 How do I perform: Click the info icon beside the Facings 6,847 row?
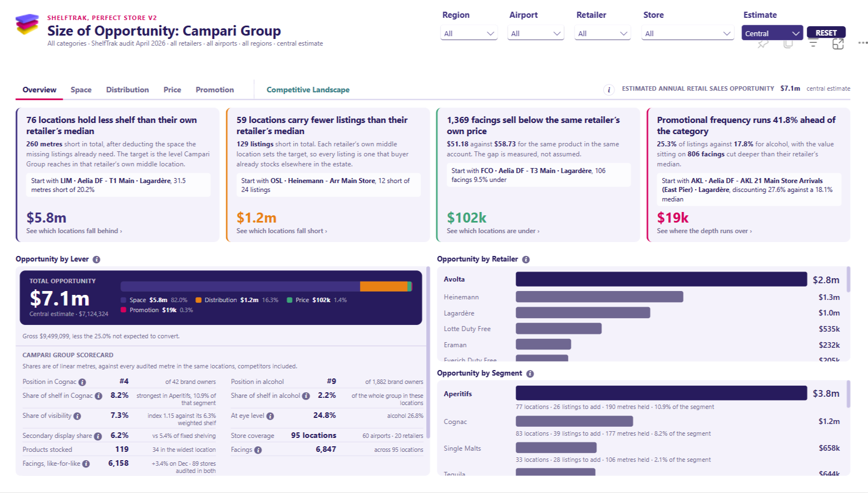point(258,450)
